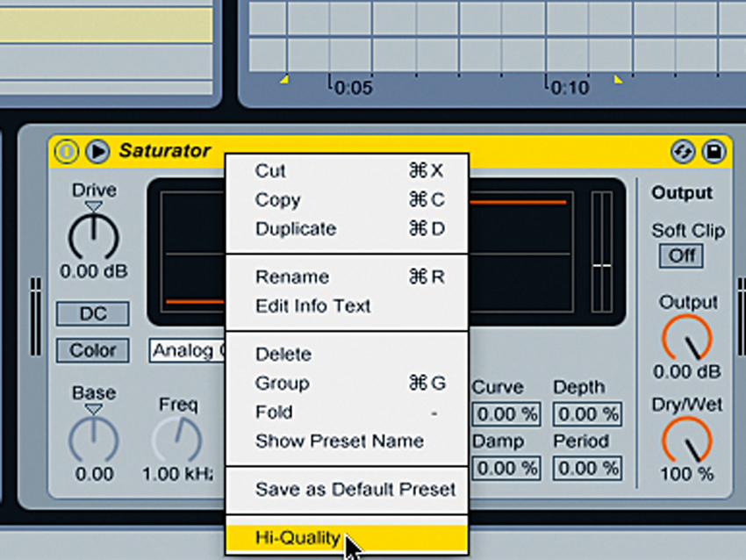This screenshot has width=746, height=560.
Task: Click the Drive knob
Action: tap(94, 236)
